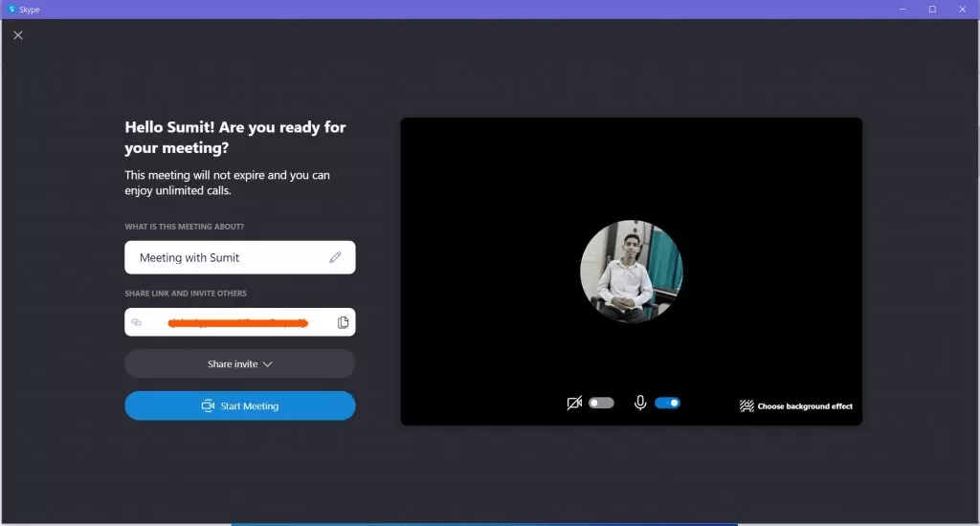Click the crossed-out camera icon
Viewport: 980px width, 526px height.
click(574, 404)
